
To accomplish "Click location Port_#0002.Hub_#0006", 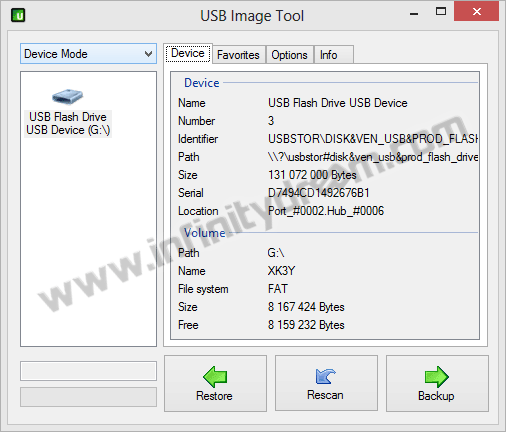I will [326, 211].
